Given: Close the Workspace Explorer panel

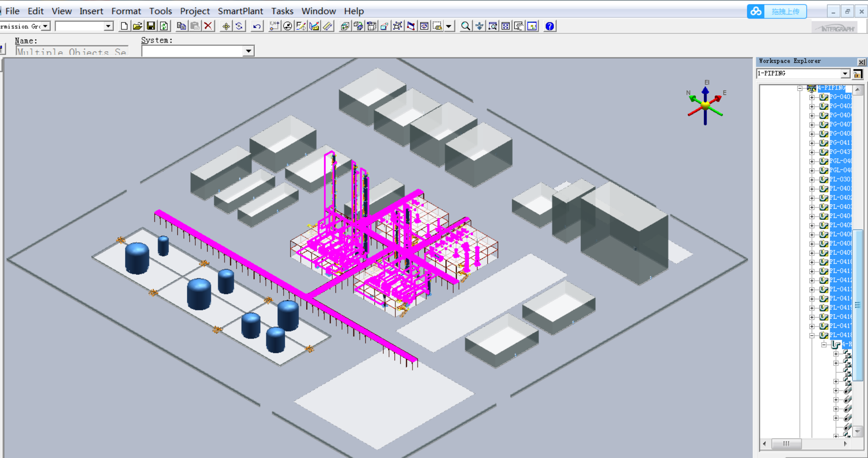Looking at the screenshot, I should coord(862,62).
